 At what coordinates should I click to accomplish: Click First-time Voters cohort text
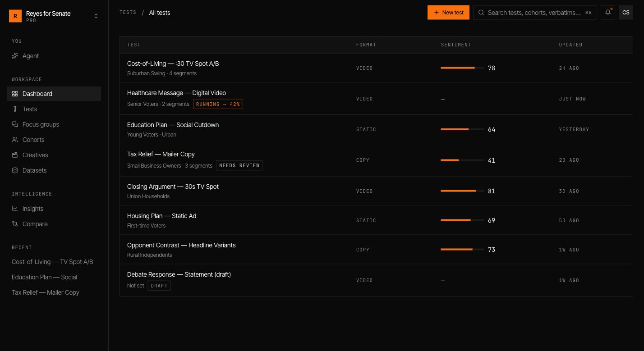[146, 226]
